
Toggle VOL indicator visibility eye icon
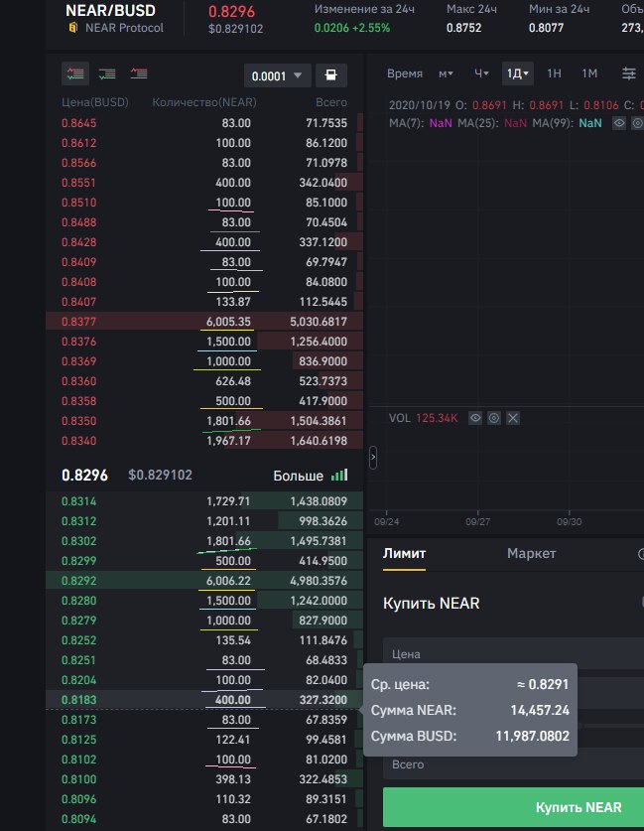(475, 418)
